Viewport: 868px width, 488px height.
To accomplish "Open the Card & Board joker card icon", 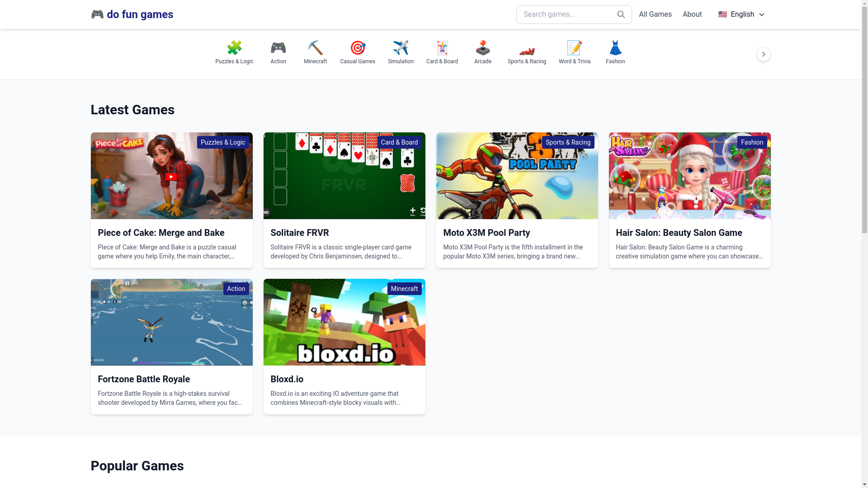I will click(x=442, y=47).
